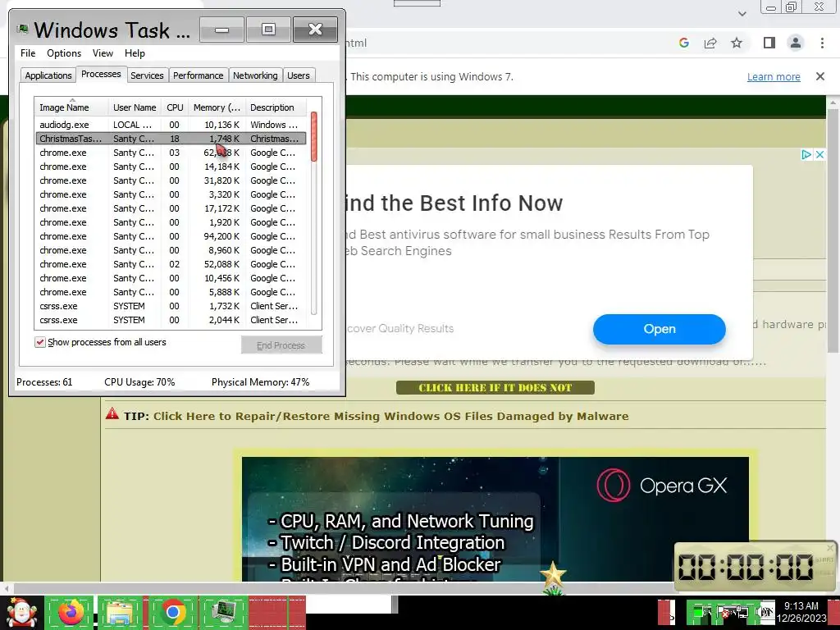Click the red process list scrollbar thumb
The width and height of the screenshot is (840, 630).
(314, 136)
